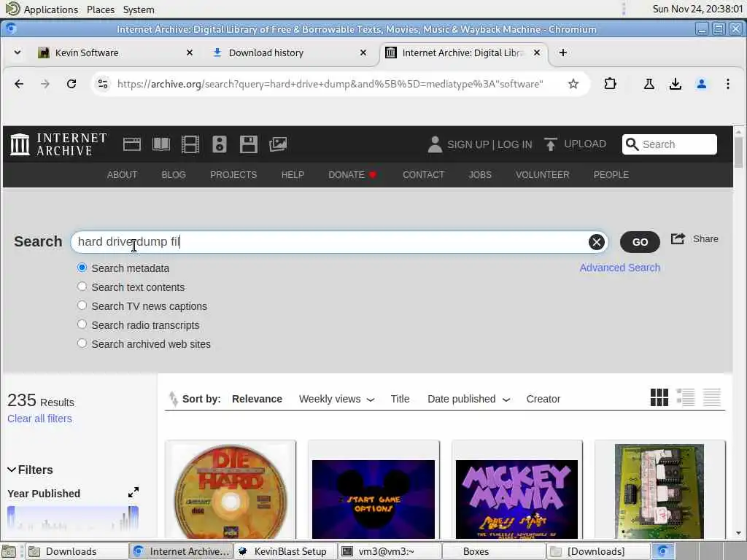This screenshot has width=747, height=560.
Task: Open the Mickey Mania thumbnail
Action: (516, 499)
